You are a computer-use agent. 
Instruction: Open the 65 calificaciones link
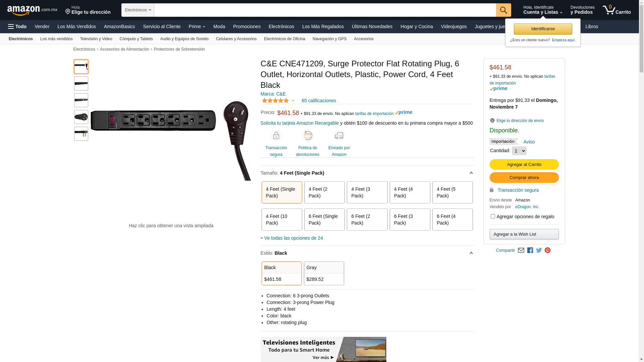tap(319, 101)
